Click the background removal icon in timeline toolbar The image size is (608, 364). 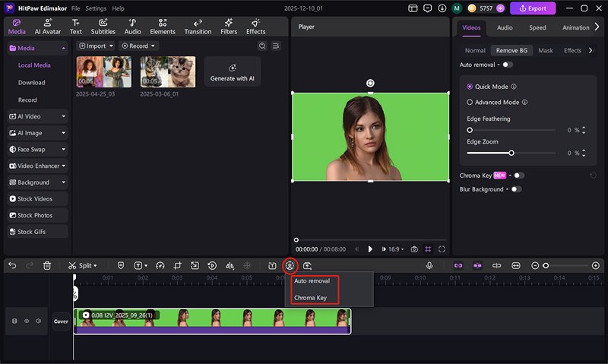[x=290, y=266]
